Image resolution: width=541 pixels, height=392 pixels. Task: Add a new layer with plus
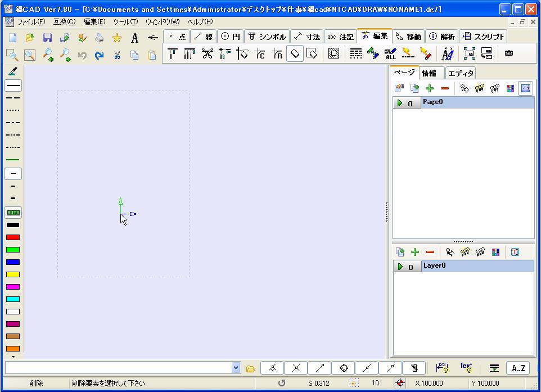[415, 253]
